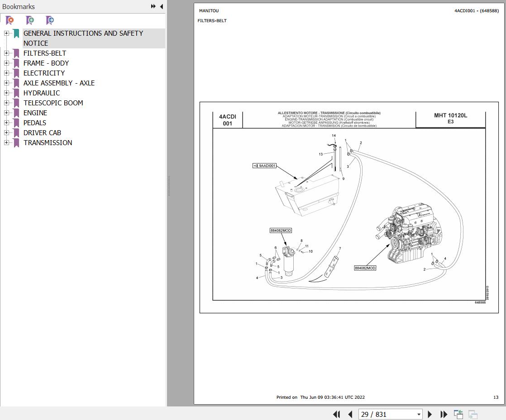This screenshot has height=420, width=506.
Task: Click the 884082MOD label above fuel filter
Action: (x=281, y=231)
